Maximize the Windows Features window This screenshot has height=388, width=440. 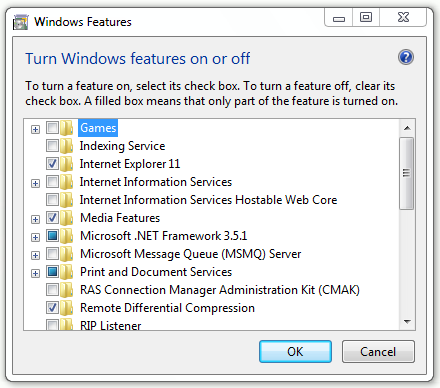(366, 18)
